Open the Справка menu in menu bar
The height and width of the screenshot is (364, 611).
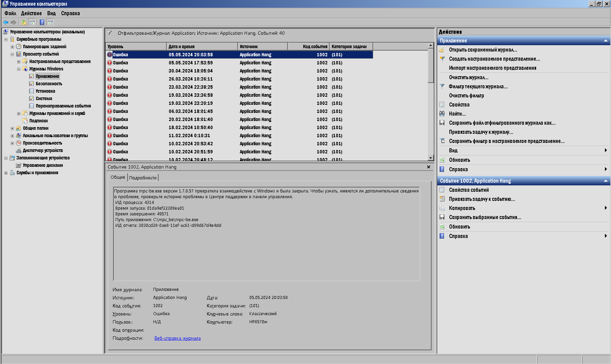(70, 13)
